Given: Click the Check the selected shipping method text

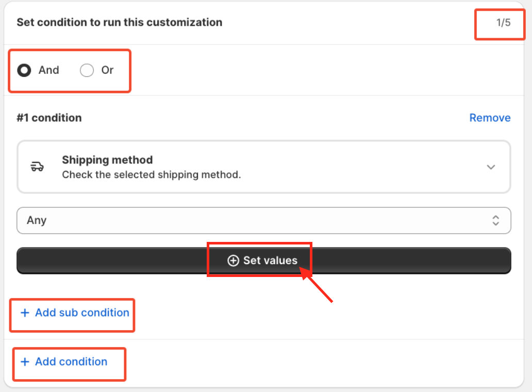Looking at the screenshot, I should tap(151, 175).
